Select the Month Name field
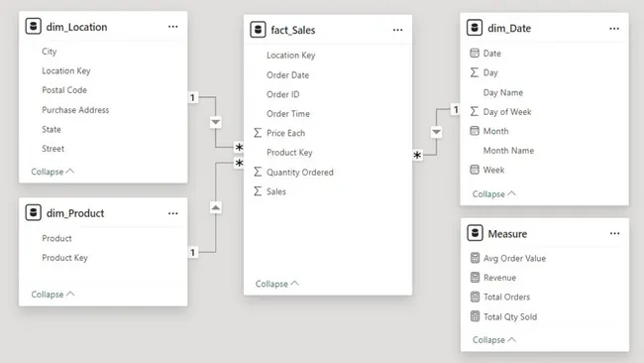This screenshot has height=363, width=644. point(508,151)
